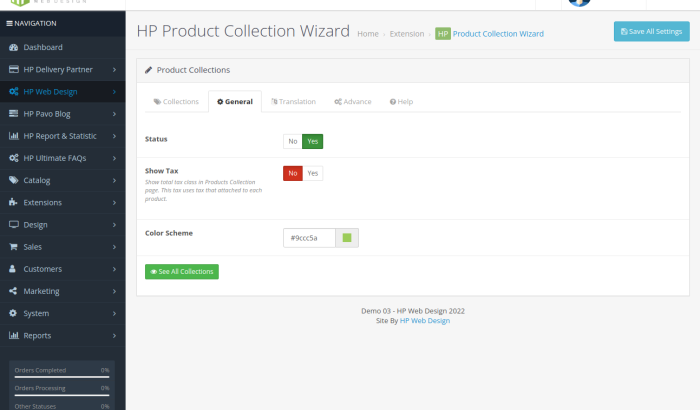The width and height of the screenshot is (700, 410).
Task: Click the Orders Processing progress bar
Action: pos(62,395)
